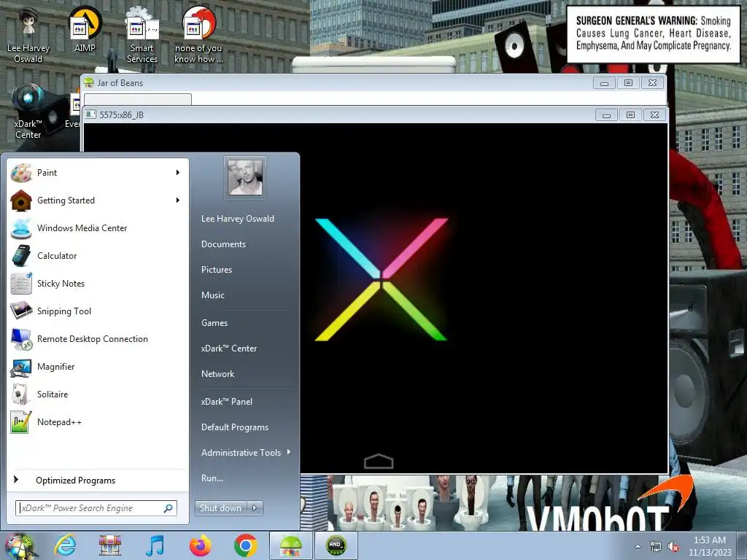Open the AIMP desktop shortcut
The width and height of the screenshot is (747, 560).
click(x=85, y=29)
